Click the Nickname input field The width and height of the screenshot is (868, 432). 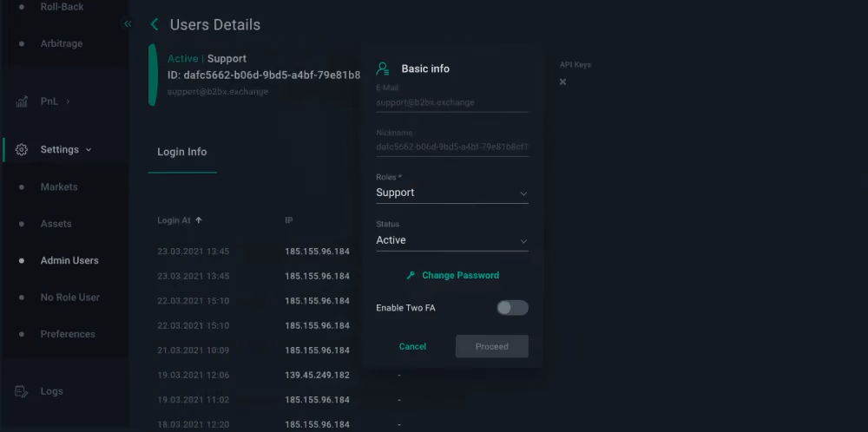(x=451, y=147)
